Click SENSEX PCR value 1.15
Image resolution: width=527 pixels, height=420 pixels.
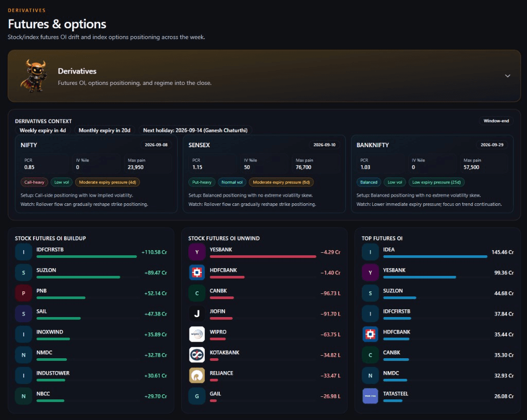197,167
